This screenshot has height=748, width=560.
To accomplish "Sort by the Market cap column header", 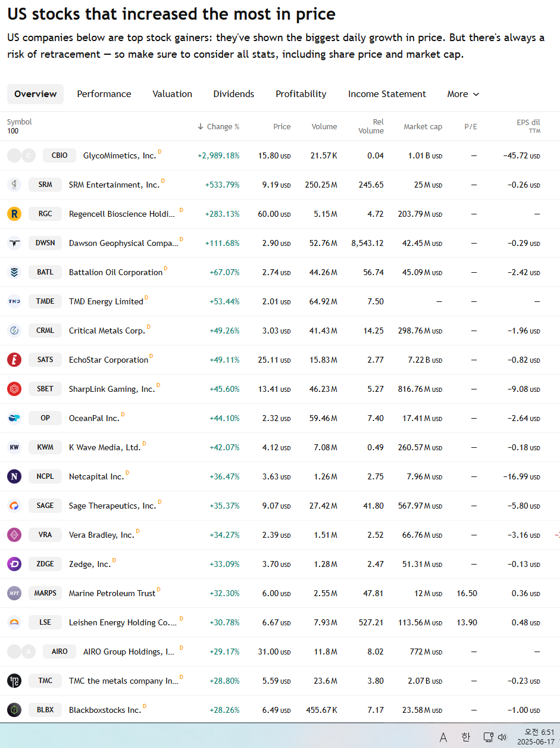I will click(x=423, y=127).
